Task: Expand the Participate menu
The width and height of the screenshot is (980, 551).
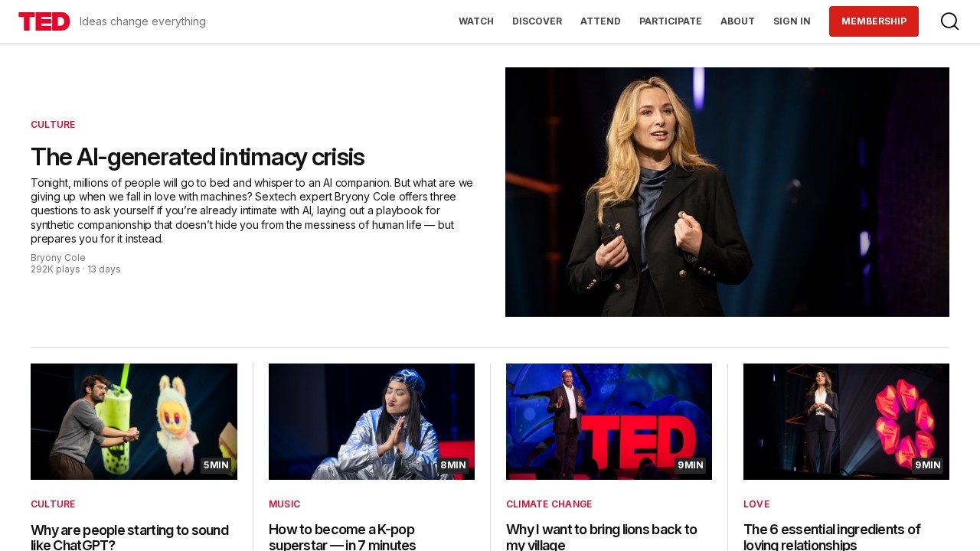Action: (x=671, y=21)
